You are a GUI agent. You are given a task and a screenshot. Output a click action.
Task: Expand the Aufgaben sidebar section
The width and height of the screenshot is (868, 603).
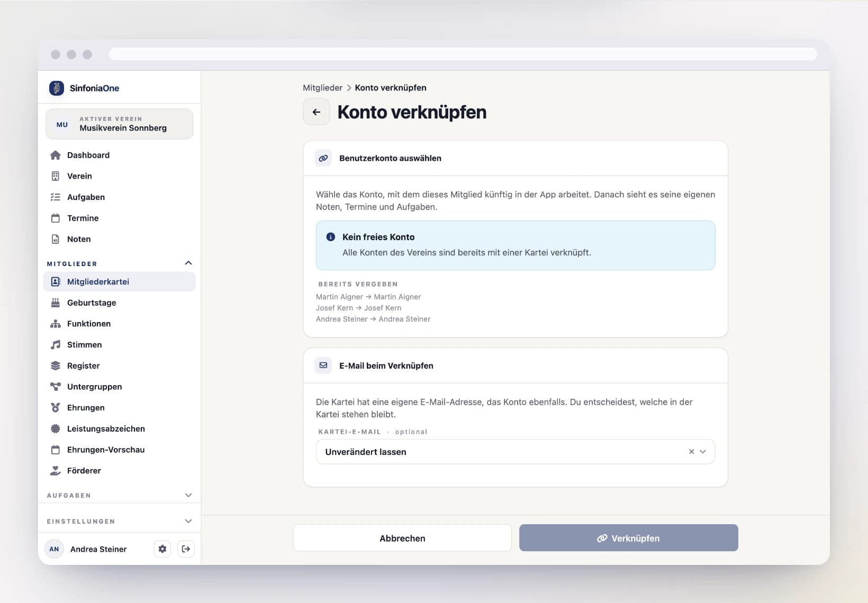pos(188,495)
